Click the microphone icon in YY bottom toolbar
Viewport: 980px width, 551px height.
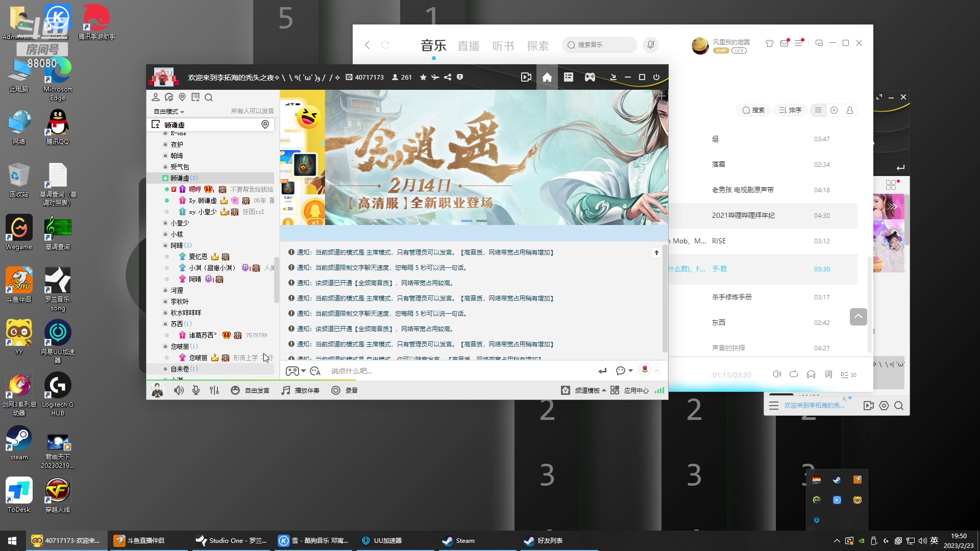(195, 390)
